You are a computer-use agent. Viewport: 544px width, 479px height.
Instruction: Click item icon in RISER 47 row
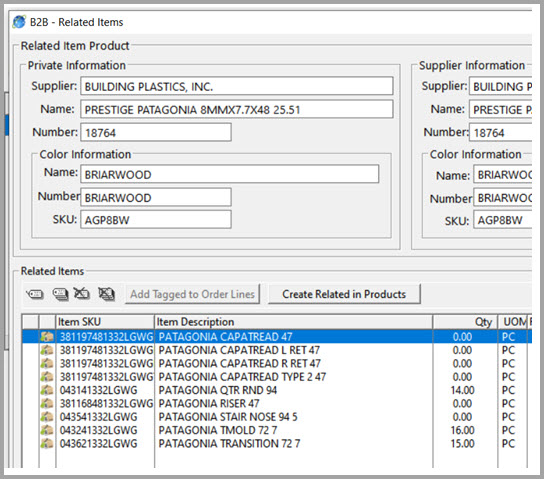tap(47, 403)
